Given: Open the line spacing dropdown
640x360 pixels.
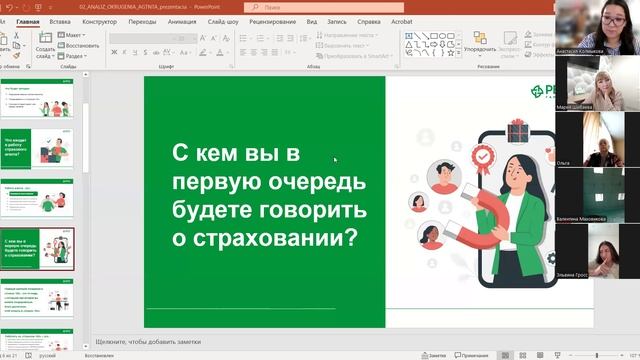Looking at the screenshot, I should click(304, 38).
